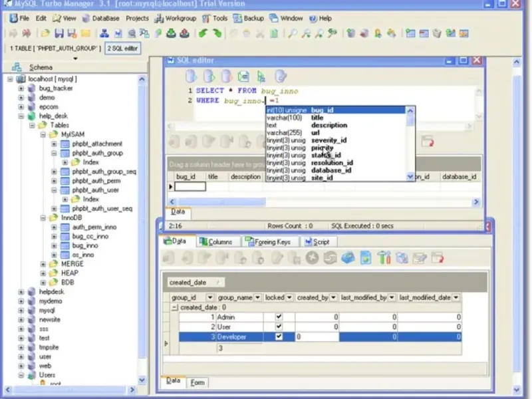Open the DataBase menu
The image size is (532, 399).
(x=101, y=19)
